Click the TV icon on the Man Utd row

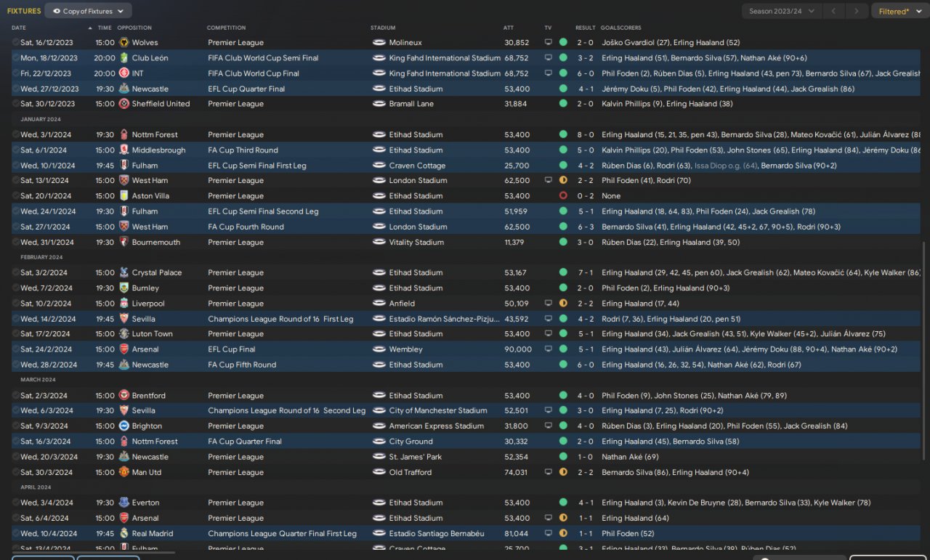point(549,472)
